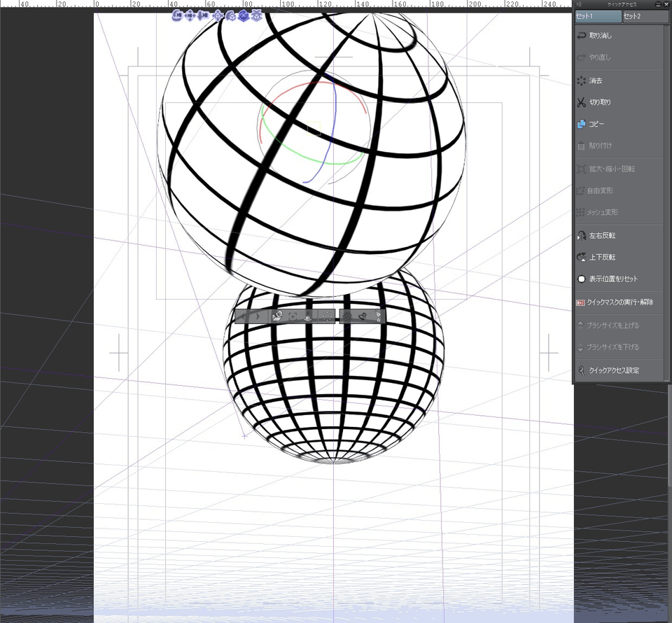Click the highlighted rotate 3D object horizontally icon
This screenshot has width=672, height=623.
[244, 16]
